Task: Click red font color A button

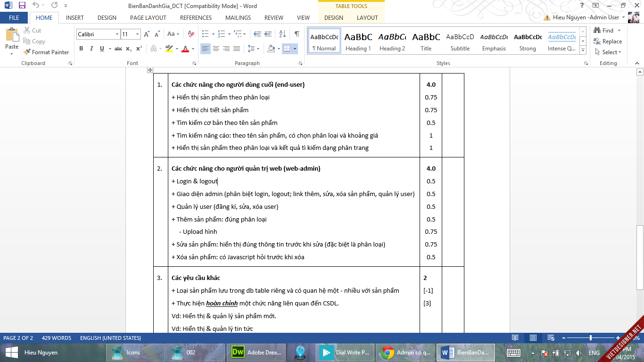Action: pos(185,49)
